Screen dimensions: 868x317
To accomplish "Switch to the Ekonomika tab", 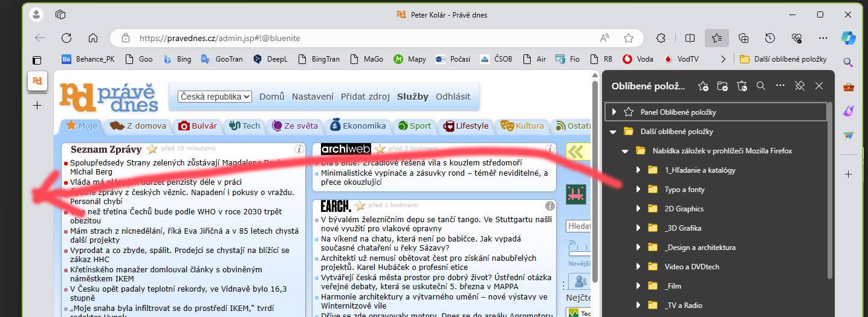I will [x=358, y=126].
